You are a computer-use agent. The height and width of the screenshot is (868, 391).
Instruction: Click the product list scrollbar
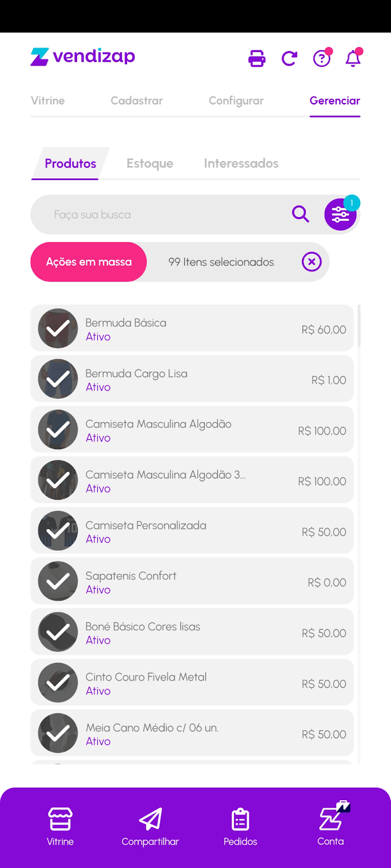359,326
